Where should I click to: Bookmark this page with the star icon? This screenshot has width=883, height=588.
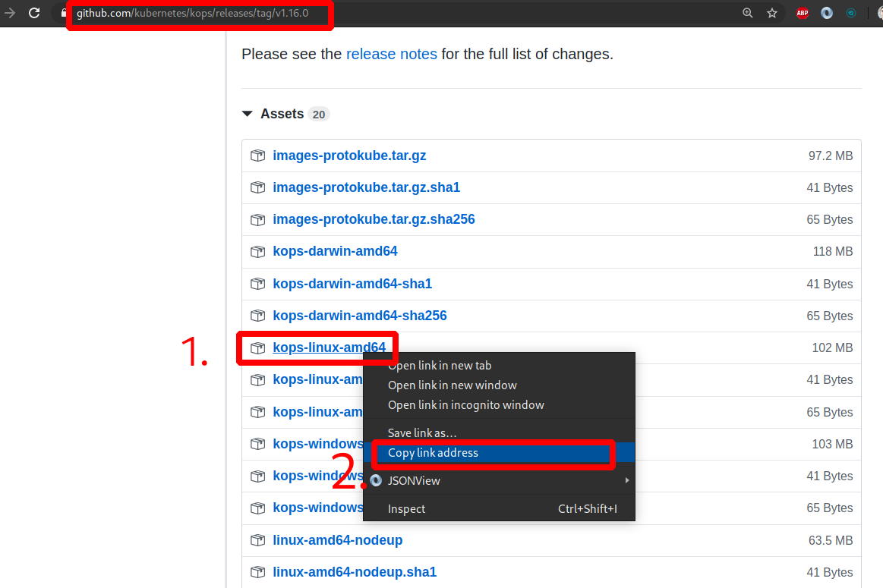point(772,12)
